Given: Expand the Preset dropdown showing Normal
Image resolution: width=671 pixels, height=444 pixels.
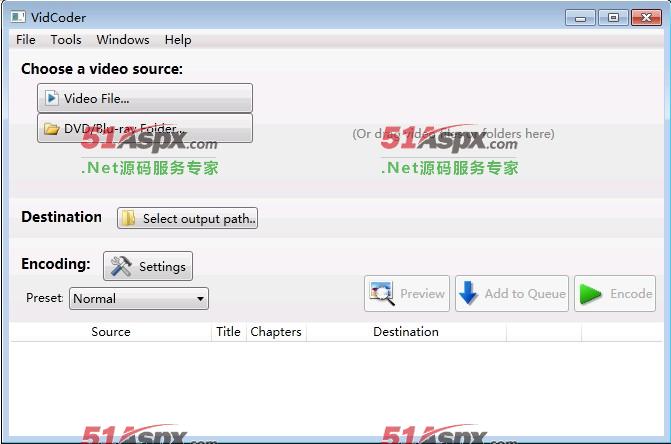Looking at the screenshot, I should [139, 298].
